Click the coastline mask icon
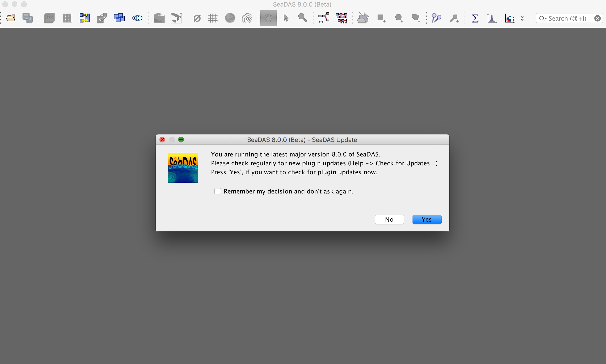The width and height of the screenshot is (606, 364). pyautogui.click(x=176, y=18)
